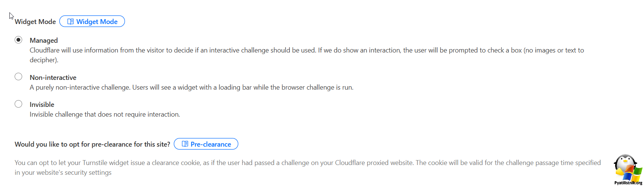
Task: Click the Managed option label
Action: click(x=44, y=40)
